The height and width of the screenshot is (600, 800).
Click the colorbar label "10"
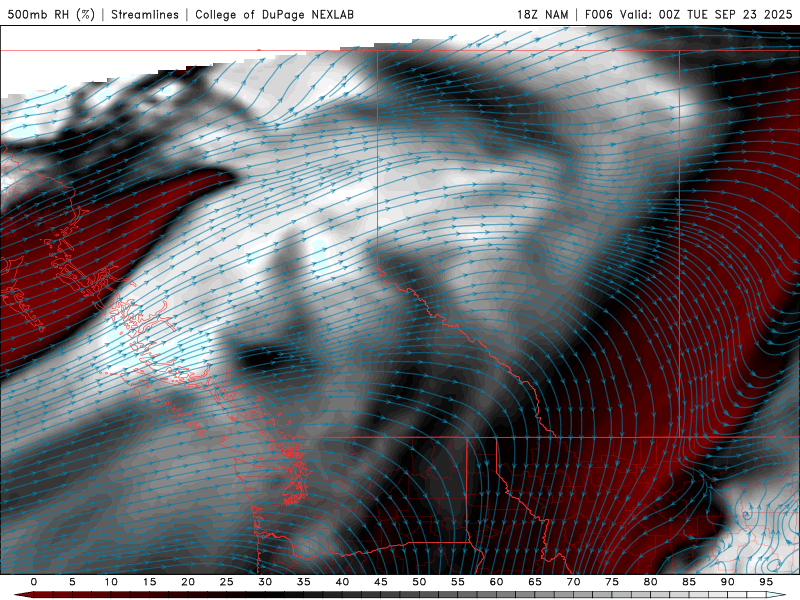[111, 582]
